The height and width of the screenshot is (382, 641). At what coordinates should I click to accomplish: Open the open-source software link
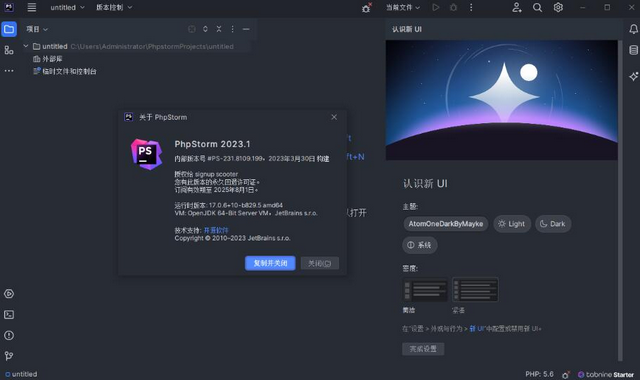216,231
